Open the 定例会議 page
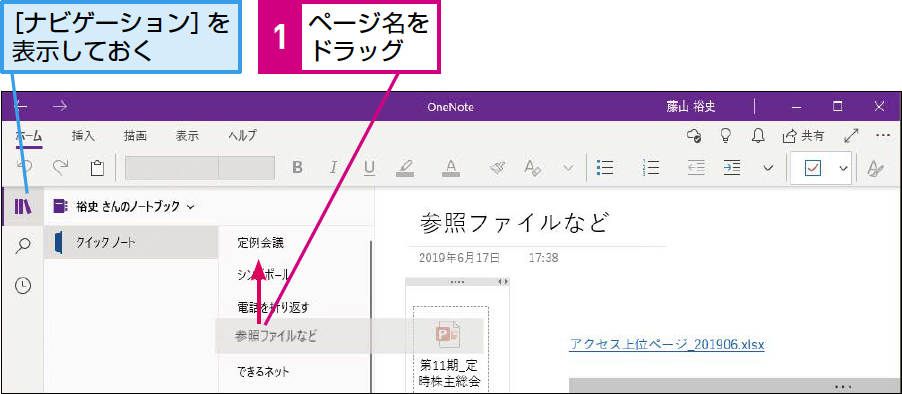This screenshot has width=902, height=394. 261,243
